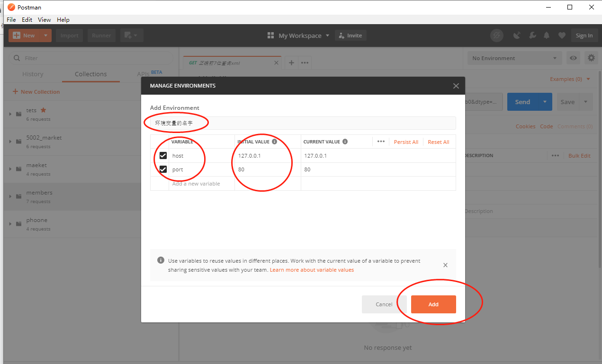
Task: Click the satellite capture requests icon
Action: [517, 36]
